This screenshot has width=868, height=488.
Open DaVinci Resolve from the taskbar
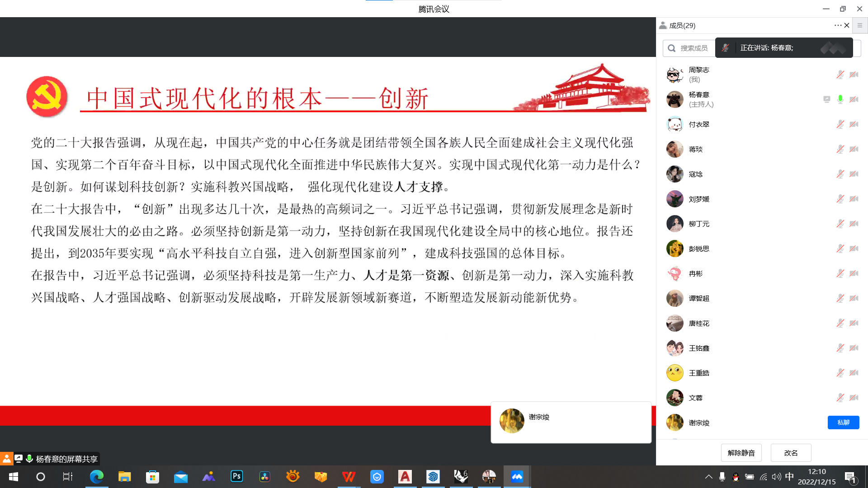tap(264, 476)
